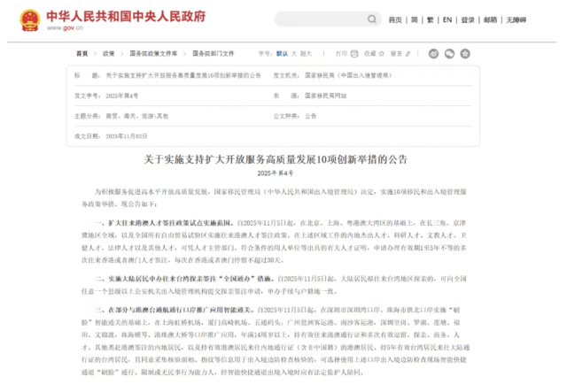
Task: Switch to simplified Chinese (简)
Action: (415, 19)
